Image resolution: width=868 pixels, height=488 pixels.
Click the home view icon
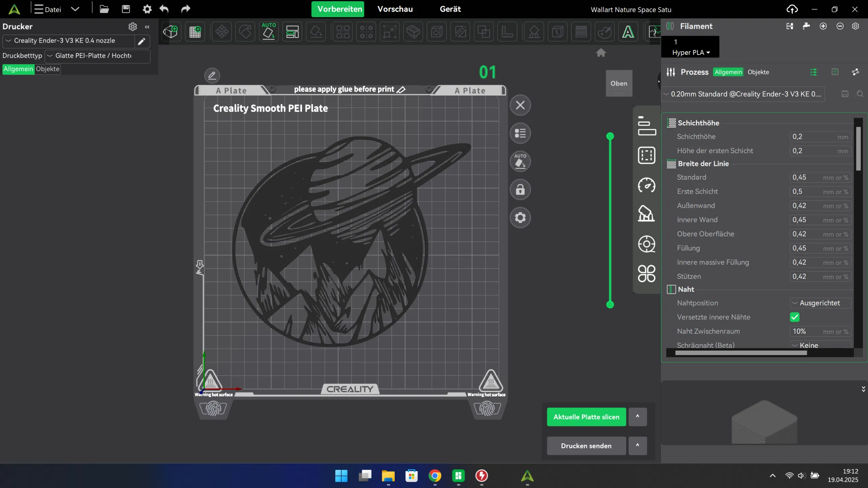click(x=601, y=53)
